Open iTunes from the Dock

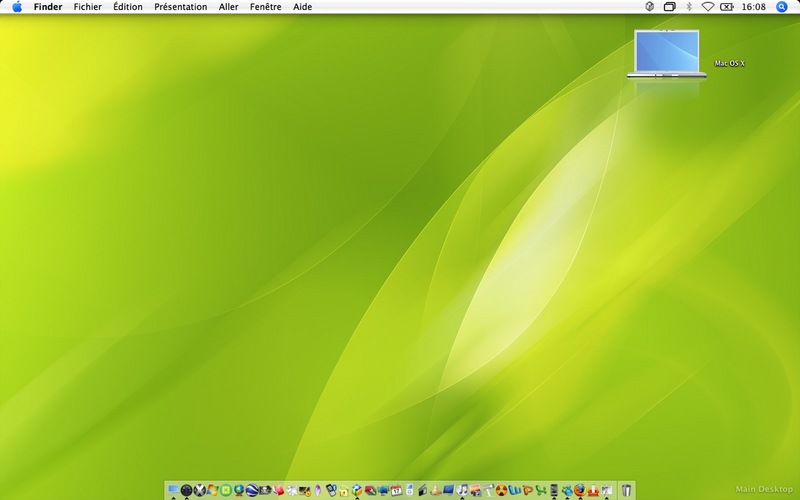[x=462, y=490]
